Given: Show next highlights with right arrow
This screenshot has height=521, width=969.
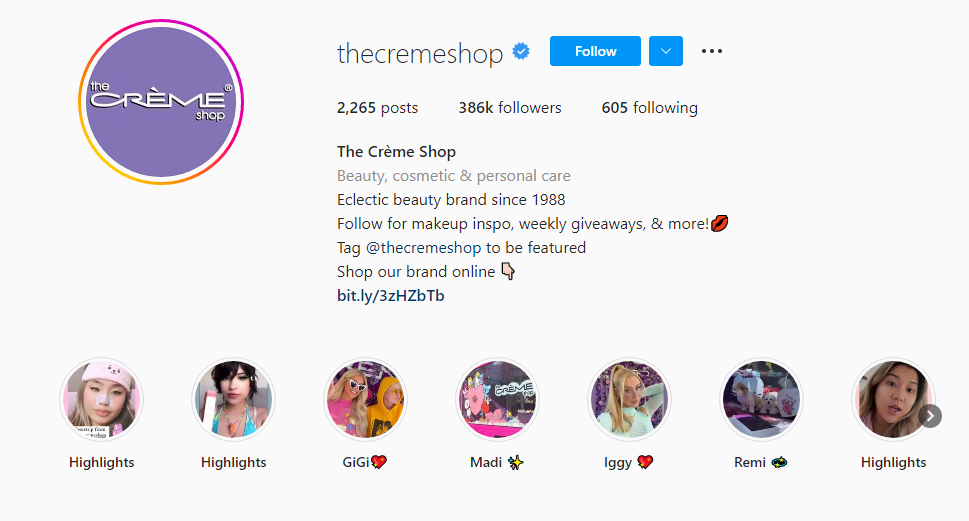Looking at the screenshot, I should tap(930, 416).
